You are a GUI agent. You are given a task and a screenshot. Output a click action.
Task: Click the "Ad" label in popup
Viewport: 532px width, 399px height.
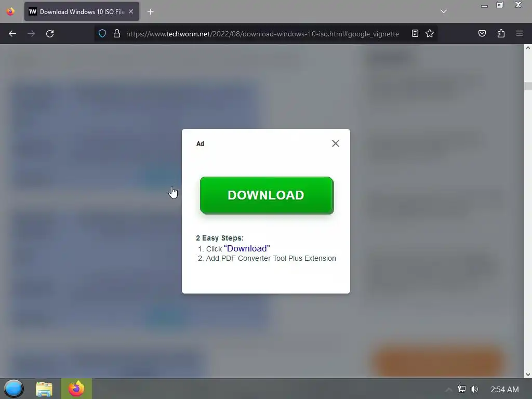[200, 144]
